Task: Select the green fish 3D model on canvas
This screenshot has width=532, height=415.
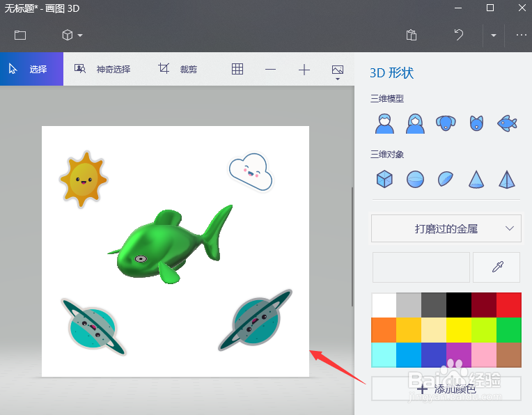Action: click(x=170, y=244)
